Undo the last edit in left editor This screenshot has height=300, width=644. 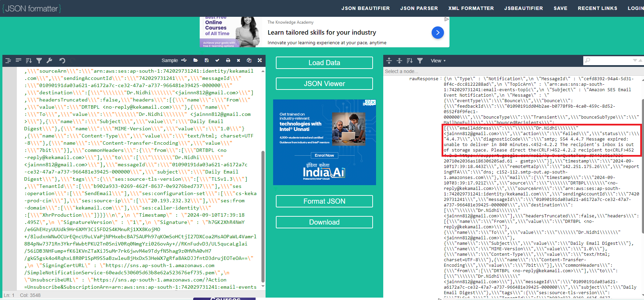62,60
